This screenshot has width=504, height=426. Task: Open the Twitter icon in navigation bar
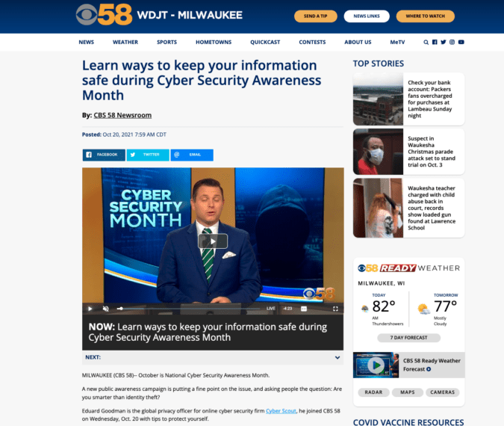pos(444,42)
